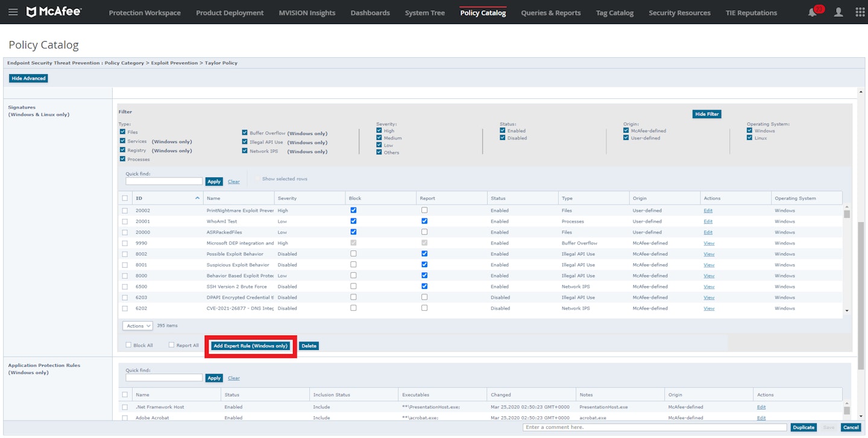Image resolution: width=868 pixels, height=438 pixels.
Task: Toggle Processes type filter
Action: 123,159
